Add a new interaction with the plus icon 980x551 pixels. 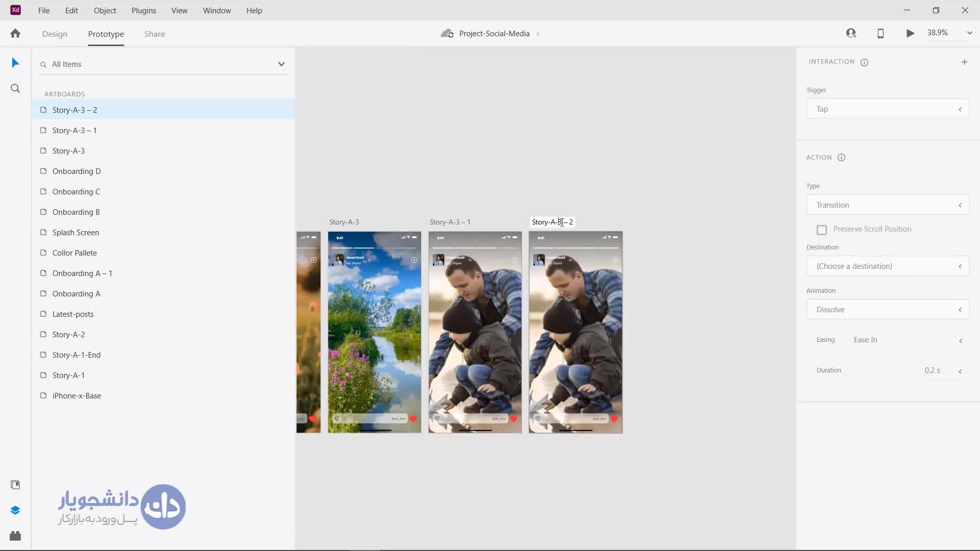coord(964,62)
